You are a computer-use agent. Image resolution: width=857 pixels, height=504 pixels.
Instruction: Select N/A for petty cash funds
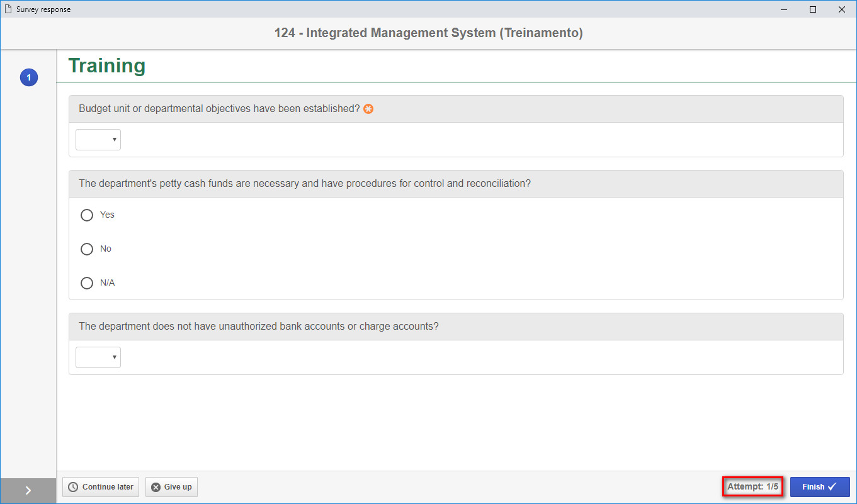(x=87, y=283)
